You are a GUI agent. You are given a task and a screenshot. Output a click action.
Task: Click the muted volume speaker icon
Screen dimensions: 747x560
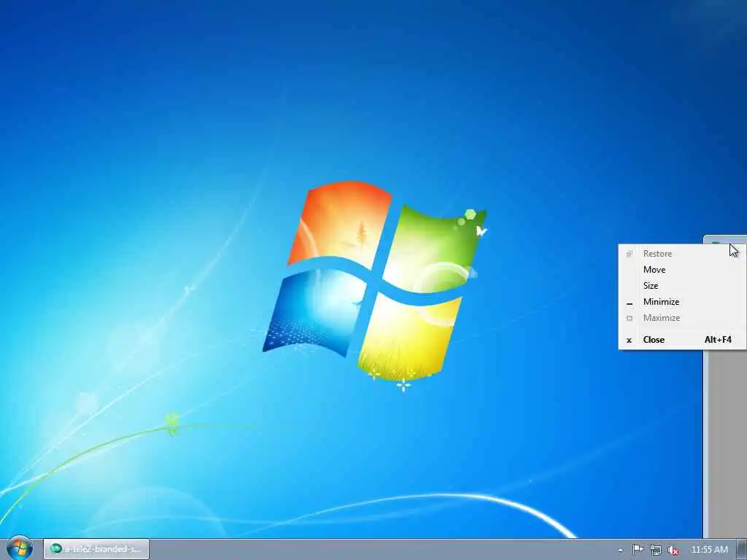click(x=673, y=550)
